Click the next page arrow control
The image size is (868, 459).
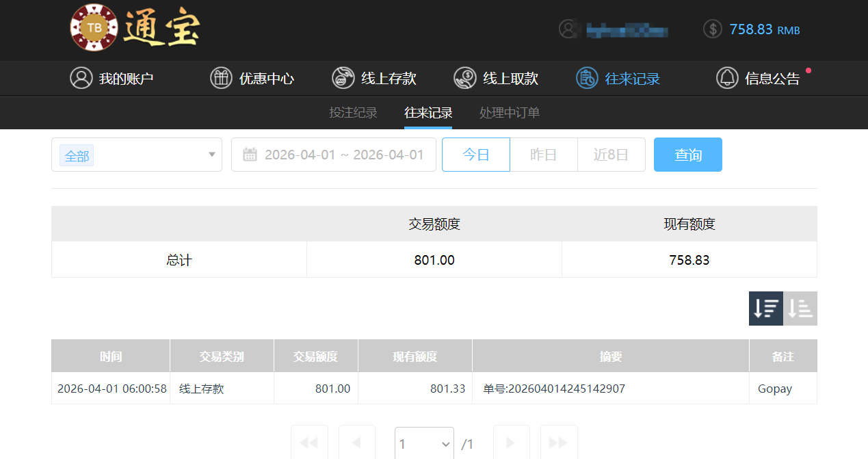[511, 443]
